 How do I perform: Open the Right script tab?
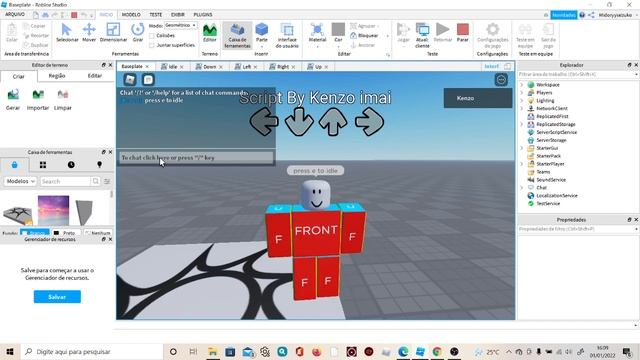[282, 67]
